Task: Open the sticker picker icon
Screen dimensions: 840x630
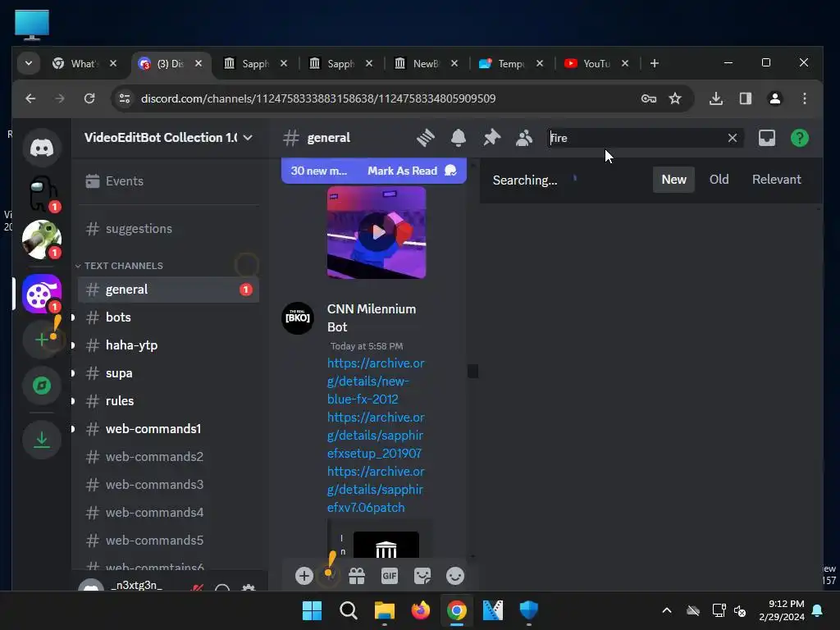Action: click(x=422, y=576)
